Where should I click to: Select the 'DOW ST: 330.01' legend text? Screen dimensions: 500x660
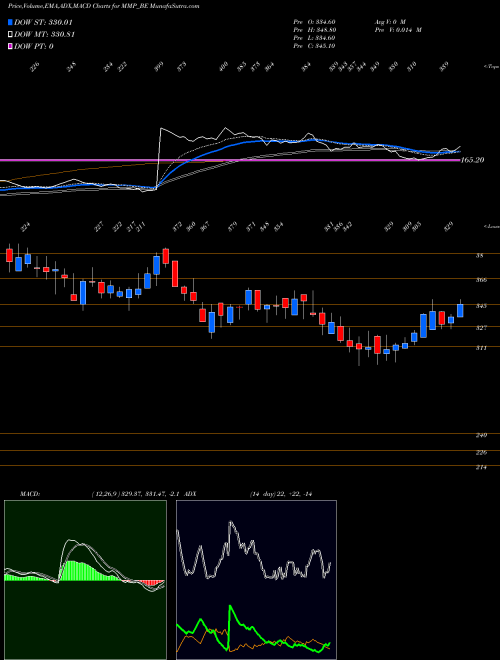pyautogui.click(x=43, y=22)
